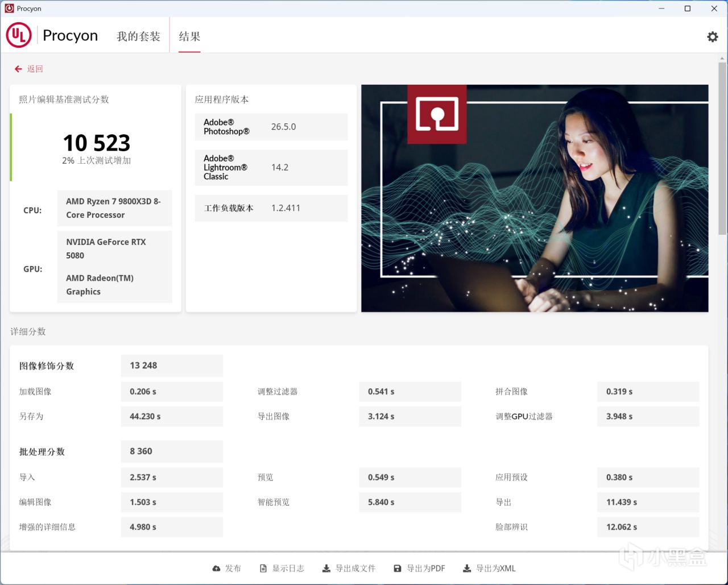Click the 发布 cloud upload icon
This screenshot has height=585, width=728.
(x=216, y=569)
